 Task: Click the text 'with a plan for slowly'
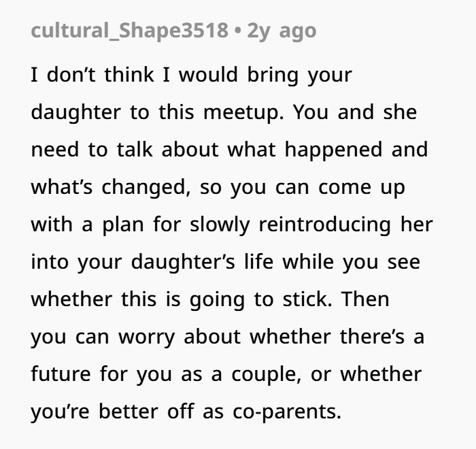click(x=141, y=225)
